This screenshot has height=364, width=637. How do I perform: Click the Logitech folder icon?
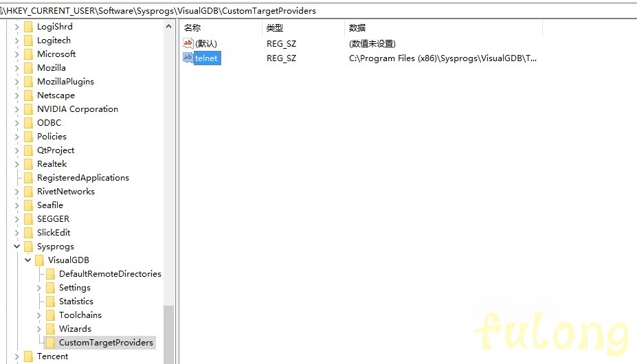pyautogui.click(x=28, y=41)
